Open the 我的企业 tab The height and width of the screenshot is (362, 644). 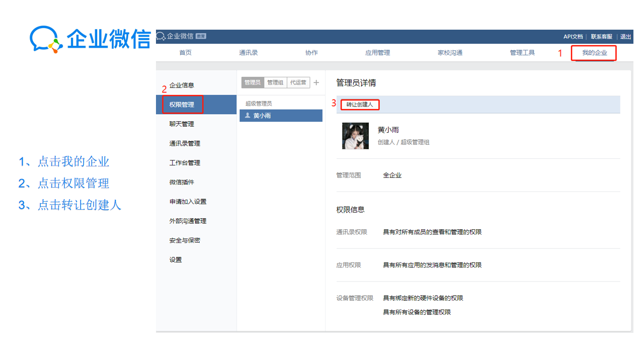click(594, 53)
